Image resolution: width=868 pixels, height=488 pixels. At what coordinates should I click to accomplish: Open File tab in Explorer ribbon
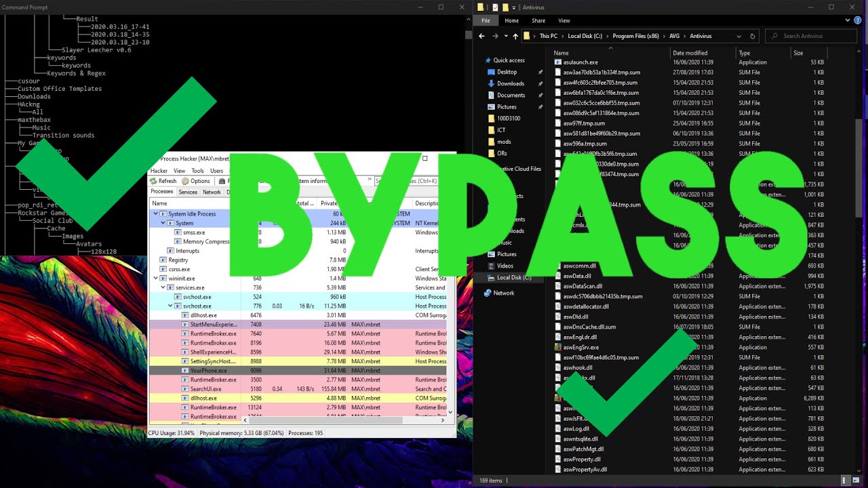(x=486, y=20)
